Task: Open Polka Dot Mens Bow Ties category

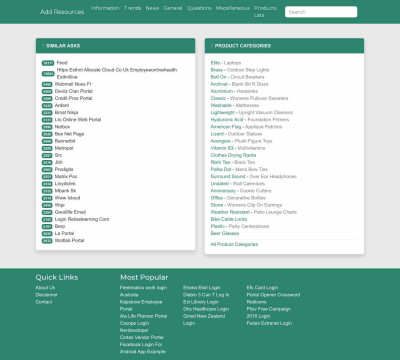Action: click(239, 169)
